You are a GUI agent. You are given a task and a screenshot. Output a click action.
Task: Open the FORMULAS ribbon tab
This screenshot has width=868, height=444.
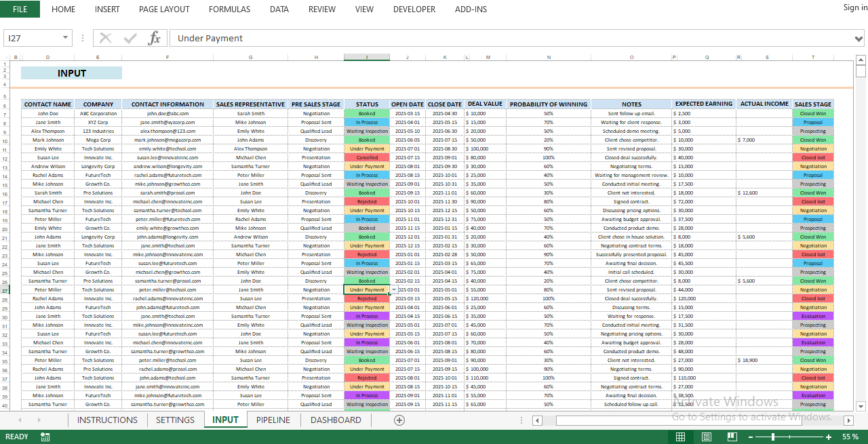(x=229, y=9)
